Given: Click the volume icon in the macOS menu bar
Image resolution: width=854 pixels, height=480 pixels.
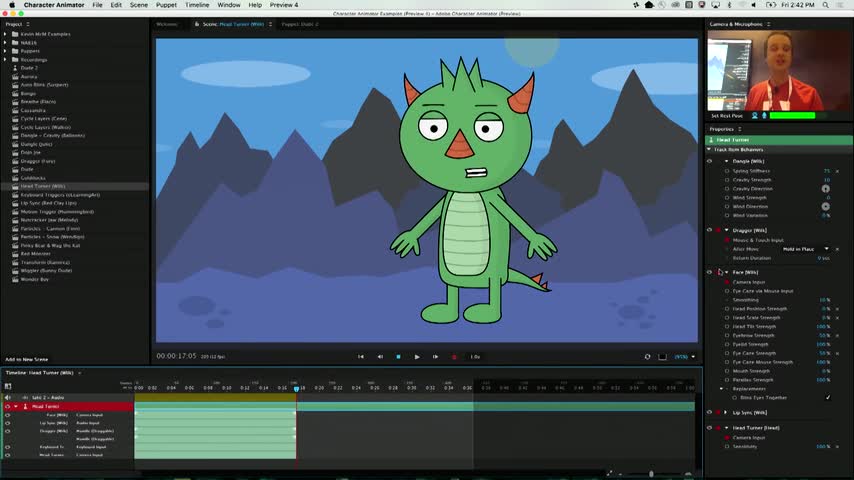Looking at the screenshot, I should tap(754, 5).
